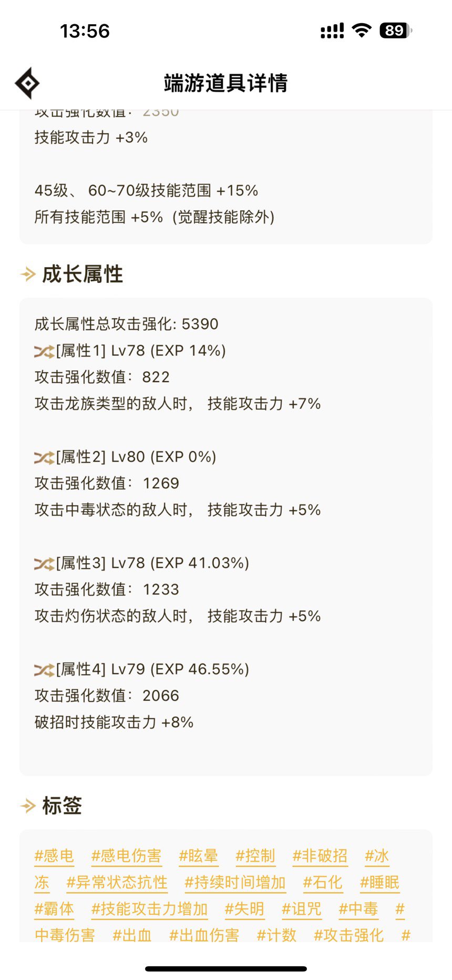
Task: Select the #眩晕 tag
Action: pyautogui.click(x=198, y=856)
